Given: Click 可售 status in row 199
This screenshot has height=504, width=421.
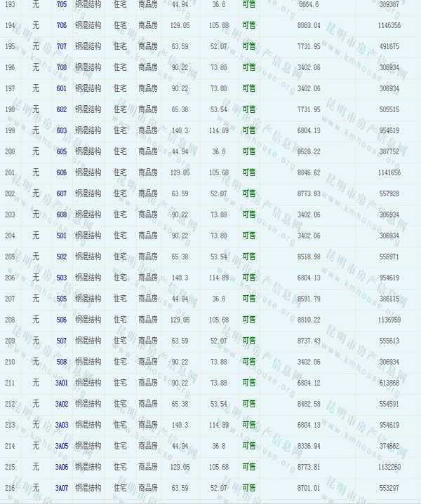Looking at the screenshot, I should pos(248,130).
